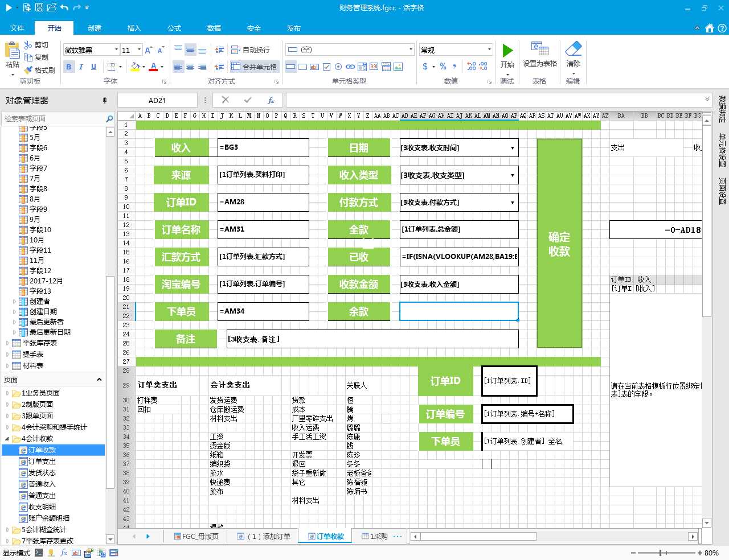Expand the 创建者 tree node
The width and height of the screenshot is (729, 560).
pos(14,302)
